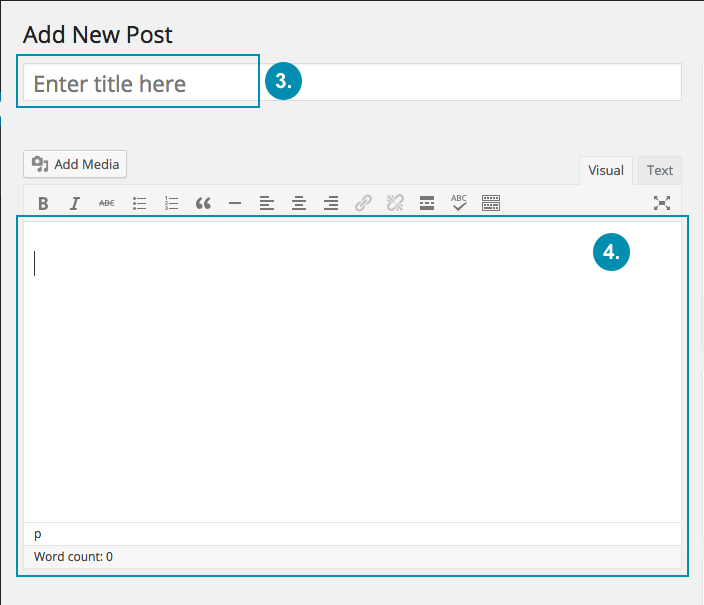Viewport: 704px width, 605px height.
Task: Insert a numbered list
Action: click(x=171, y=203)
